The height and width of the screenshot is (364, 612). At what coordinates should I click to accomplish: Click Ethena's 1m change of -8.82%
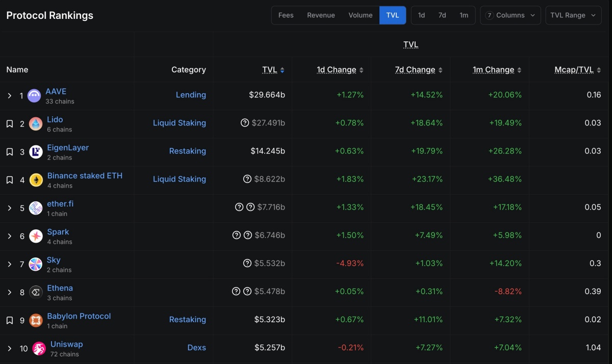[508, 292]
